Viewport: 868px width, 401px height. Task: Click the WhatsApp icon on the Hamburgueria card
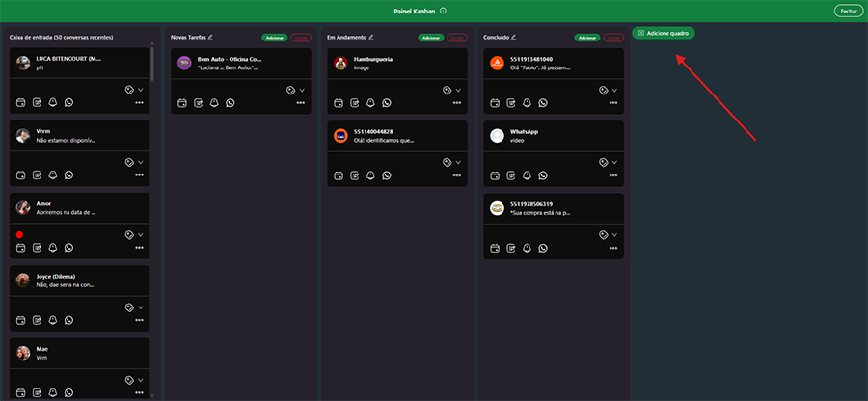pos(387,102)
